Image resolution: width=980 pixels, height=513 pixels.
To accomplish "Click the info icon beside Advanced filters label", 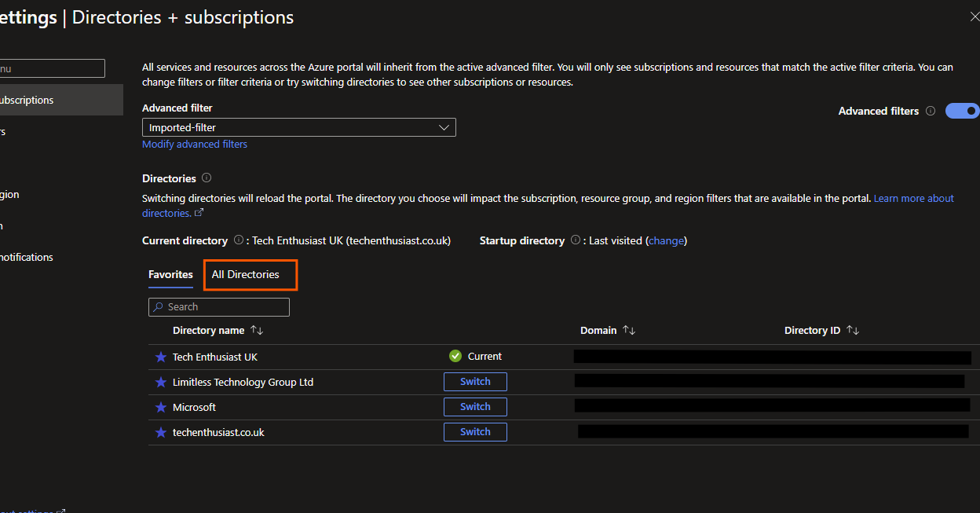I will point(930,111).
